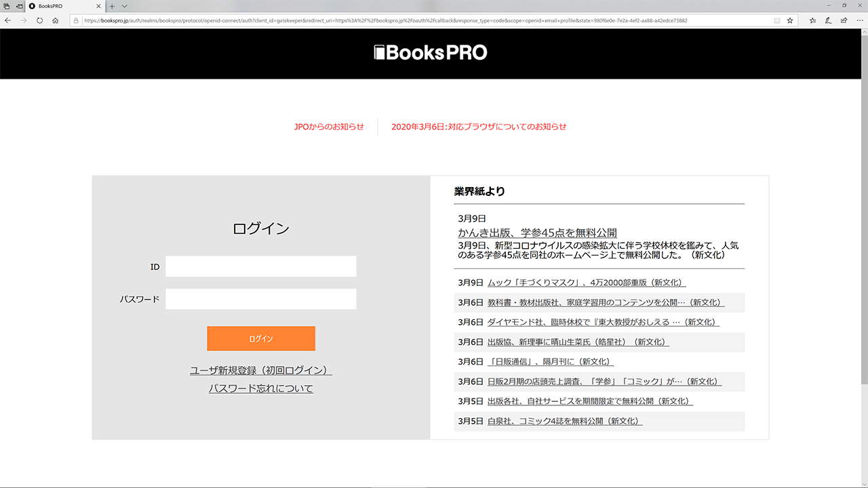Open the Favorites hub icon
The image size is (868, 488).
point(812,20)
